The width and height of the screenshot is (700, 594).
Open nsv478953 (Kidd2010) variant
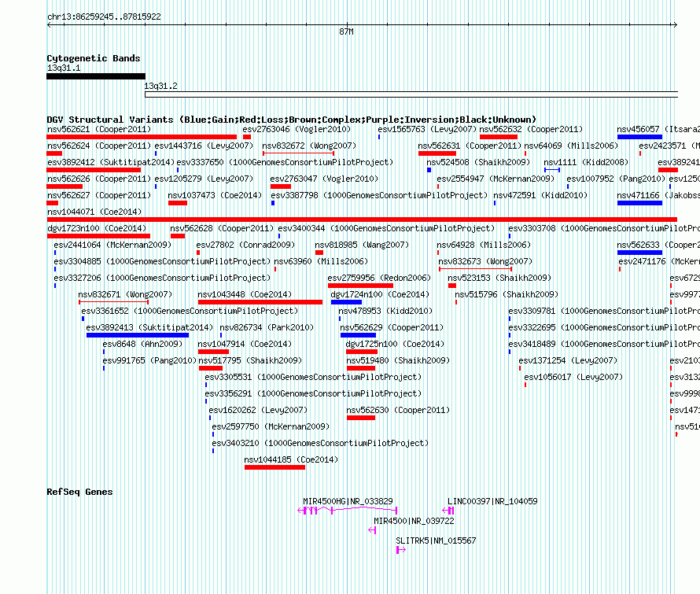tap(385, 312)
